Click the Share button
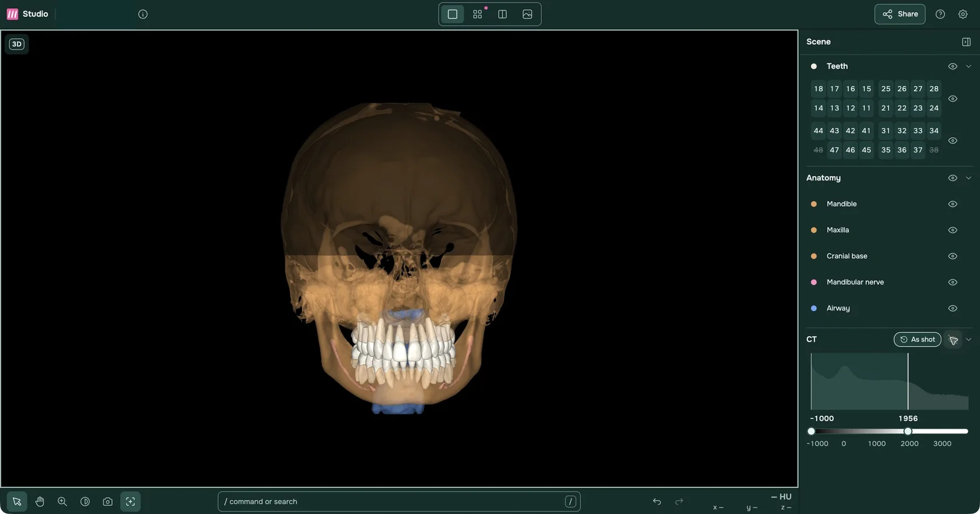The image size is (980, 514). pos(900,14)
